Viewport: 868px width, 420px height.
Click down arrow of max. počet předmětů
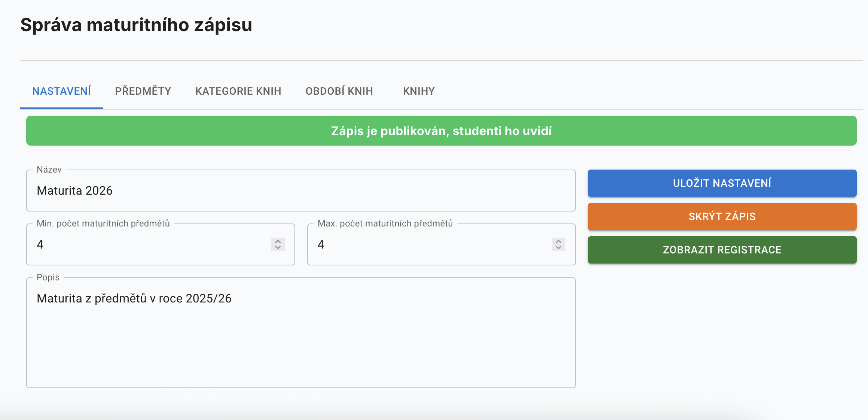[x=559, y=247]
